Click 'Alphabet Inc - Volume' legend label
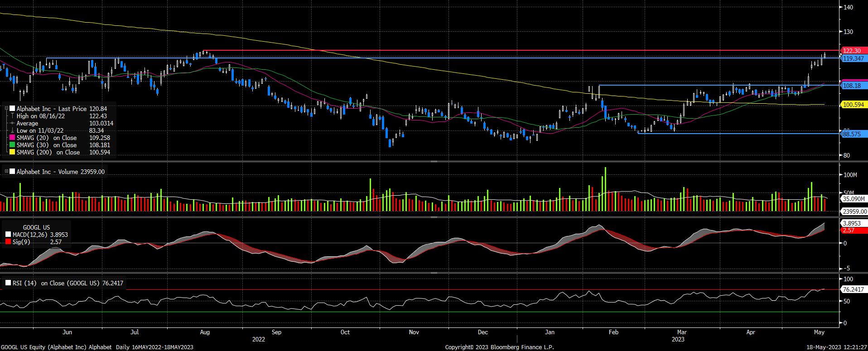 (x=47, y=172)
